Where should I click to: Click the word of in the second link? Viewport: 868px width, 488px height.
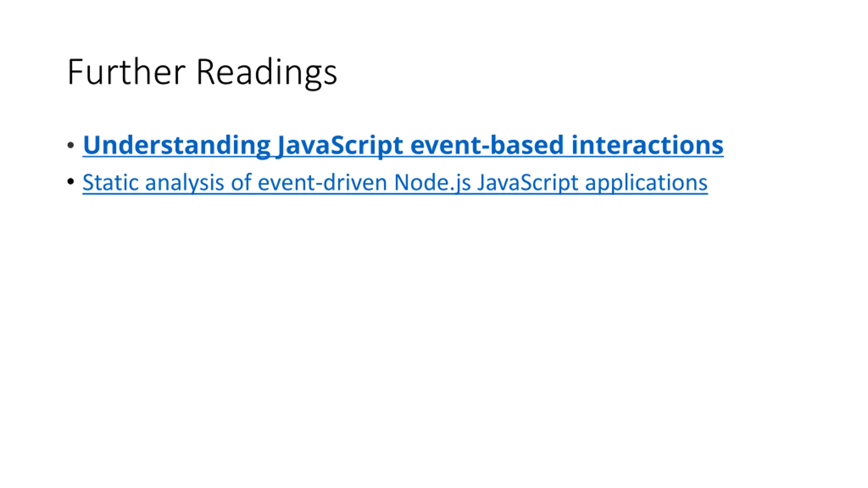[241, 183]
